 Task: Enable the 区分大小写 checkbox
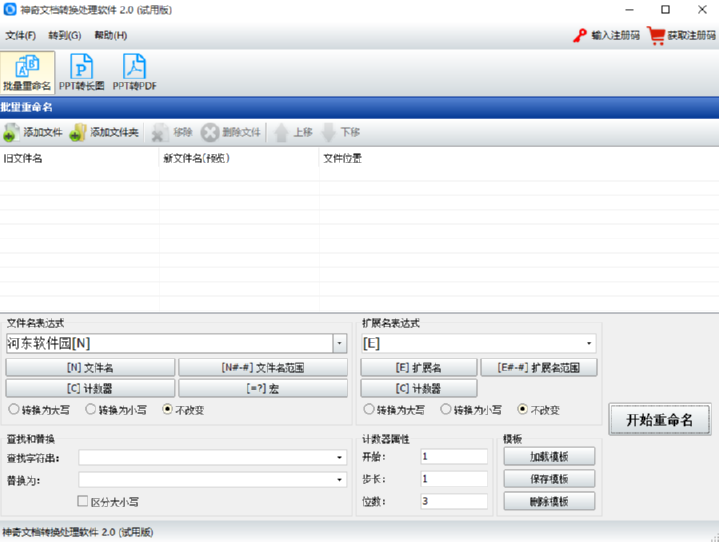83,501
